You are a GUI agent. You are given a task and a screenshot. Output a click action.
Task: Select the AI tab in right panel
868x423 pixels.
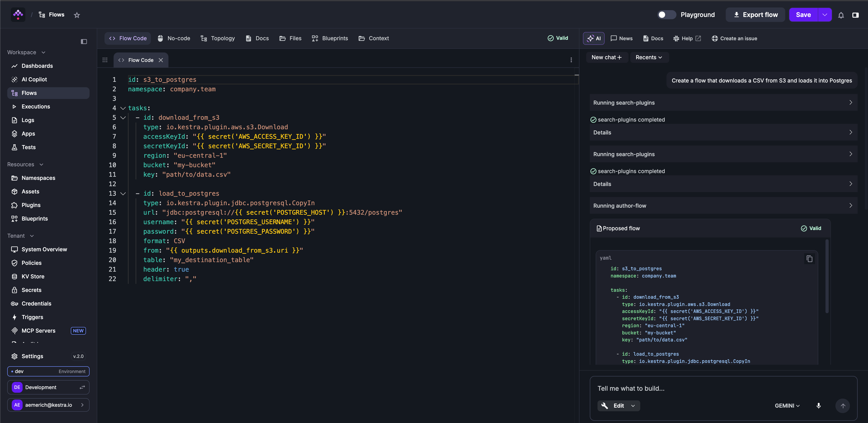(594, 38)
